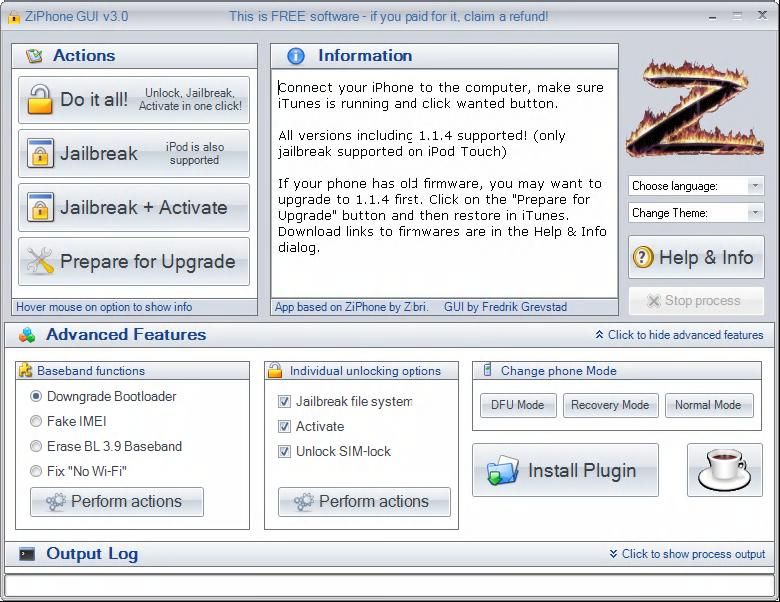Viewport: 780px width, 602px height.
Task: Select the Fake IMEI radio option
Action: click(x=68, y=421)
